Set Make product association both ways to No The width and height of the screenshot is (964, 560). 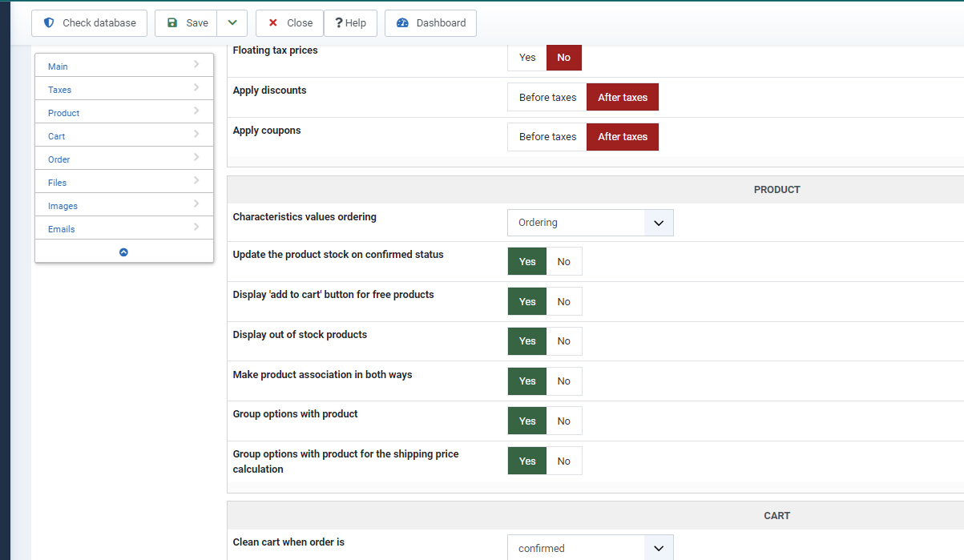564,381
